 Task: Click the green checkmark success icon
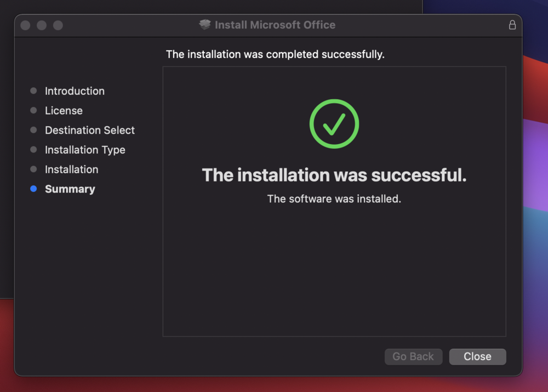[x=334, y=123]
